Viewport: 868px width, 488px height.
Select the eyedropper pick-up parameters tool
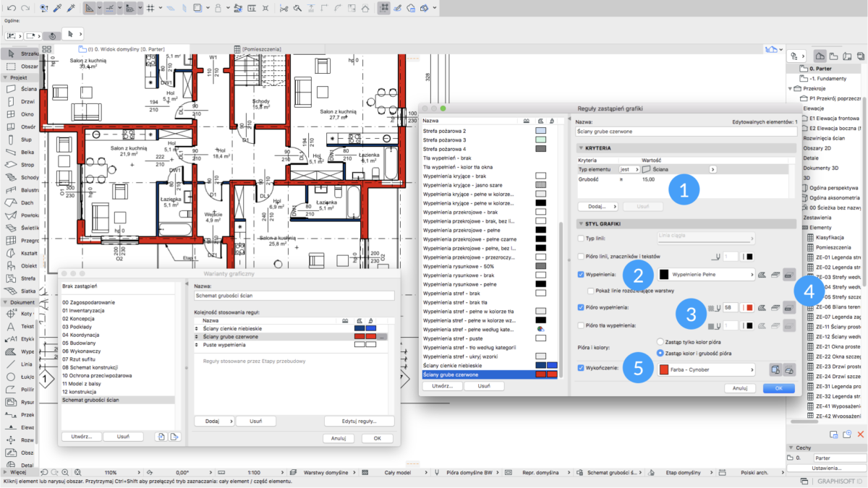[x=56, y=8]
